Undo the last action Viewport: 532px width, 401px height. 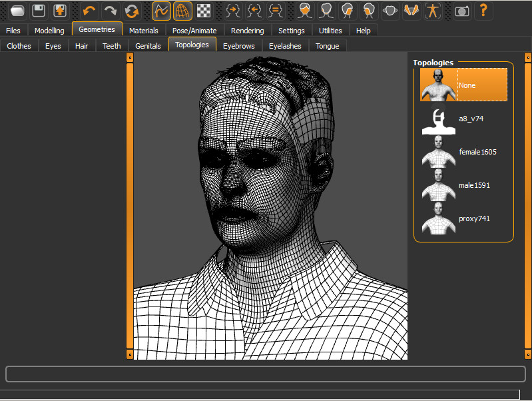click(89, 11)
